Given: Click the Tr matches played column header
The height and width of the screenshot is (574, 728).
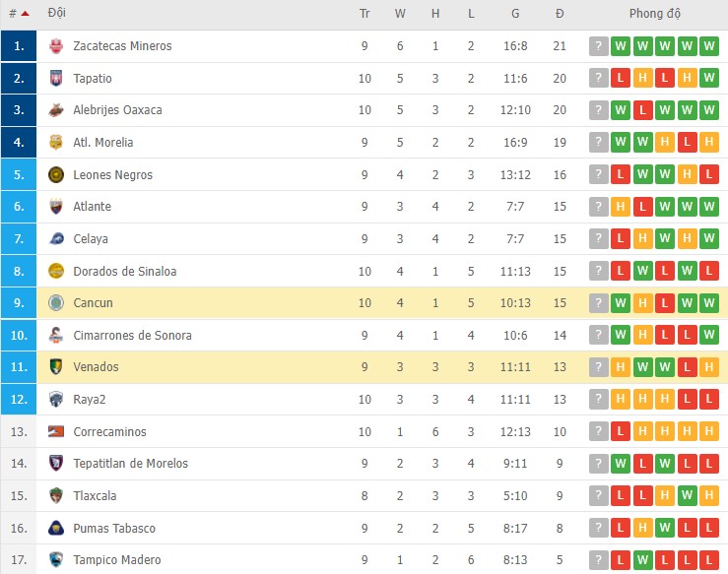Looking at the screenshot, I should tap(364, 15).
